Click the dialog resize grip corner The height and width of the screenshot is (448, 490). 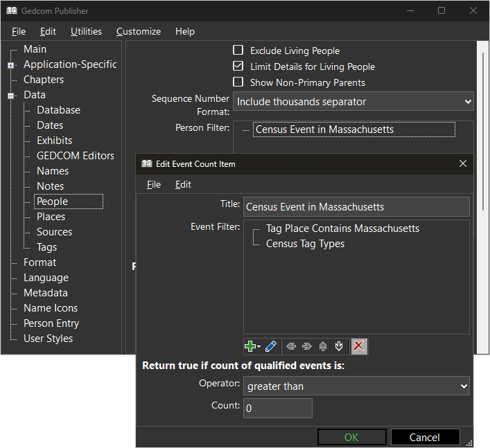tap(469, 443)
